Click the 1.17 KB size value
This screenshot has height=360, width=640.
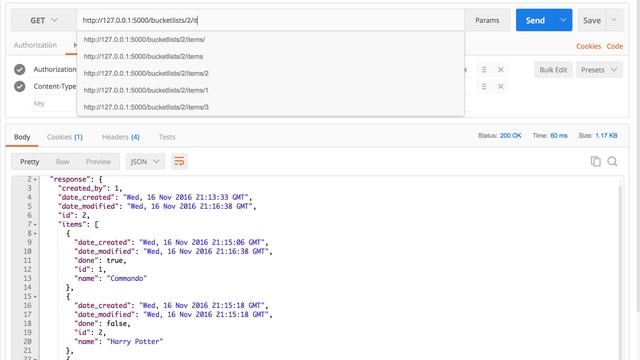pyautogui.click(x=606, y=136)
